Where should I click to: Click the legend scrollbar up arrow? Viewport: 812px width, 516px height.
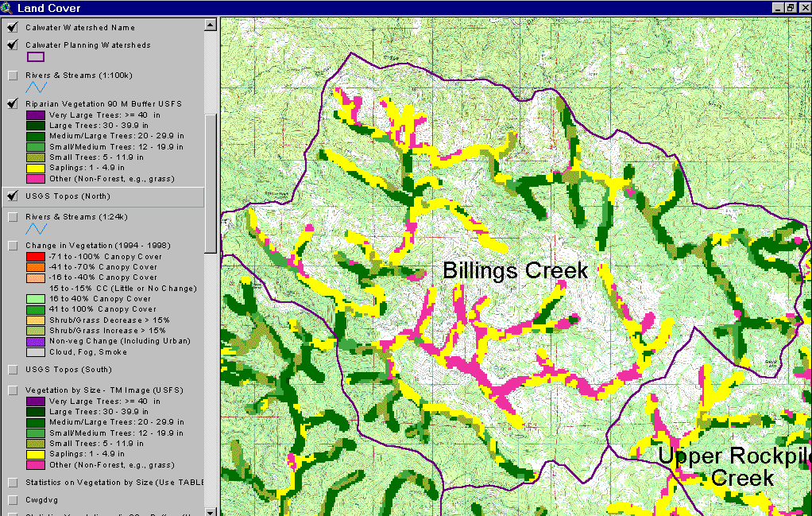(211, 25)
